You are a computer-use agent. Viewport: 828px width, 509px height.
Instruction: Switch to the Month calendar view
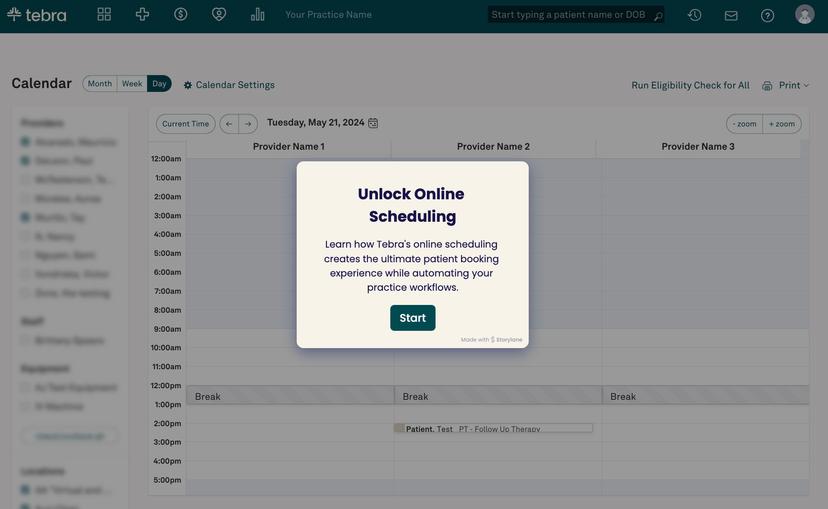pyautogui.click(x=100, y=84)
